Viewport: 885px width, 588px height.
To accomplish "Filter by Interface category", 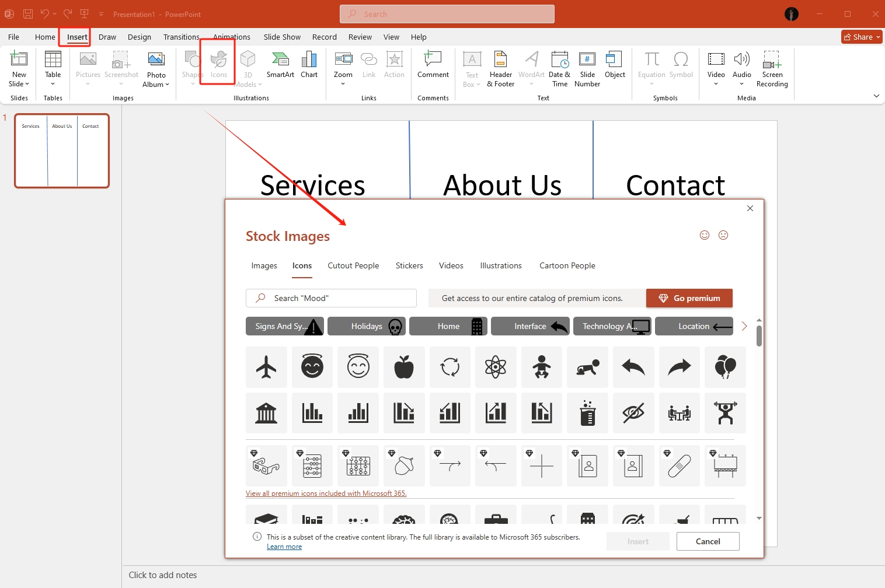I will point(530,326).
